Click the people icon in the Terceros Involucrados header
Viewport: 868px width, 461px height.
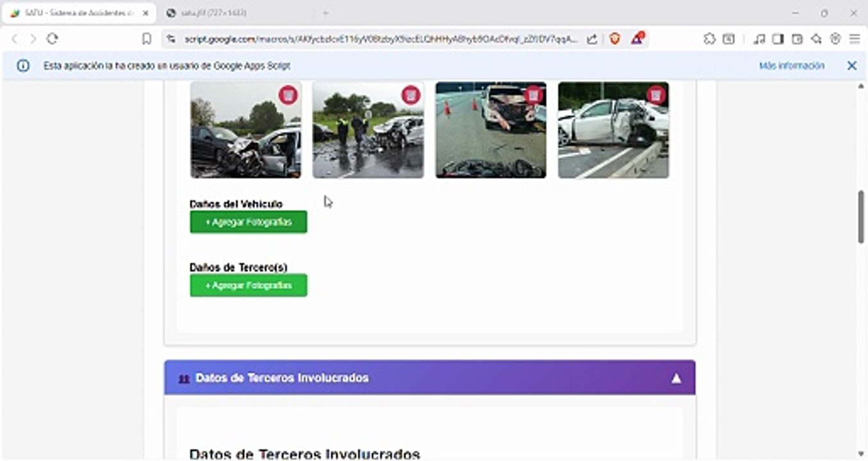pos(184,378)
